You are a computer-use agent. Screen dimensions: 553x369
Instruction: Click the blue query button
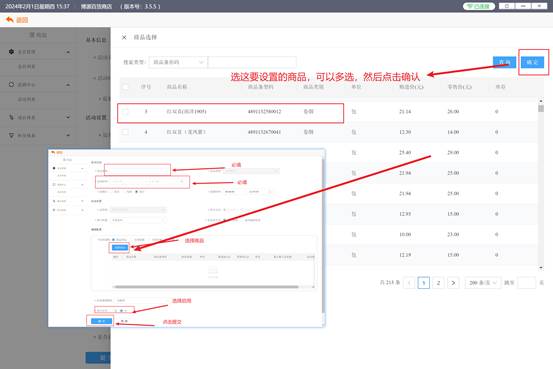tap(504, 62)
